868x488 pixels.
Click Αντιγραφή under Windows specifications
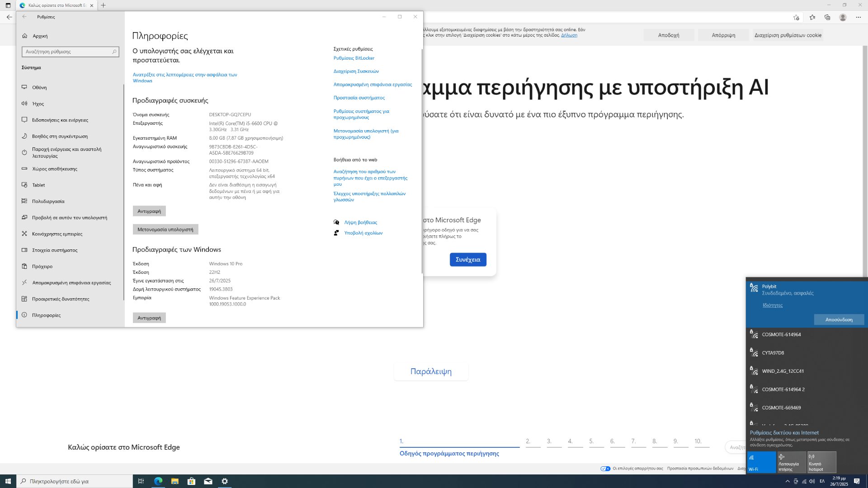(149, 318)
